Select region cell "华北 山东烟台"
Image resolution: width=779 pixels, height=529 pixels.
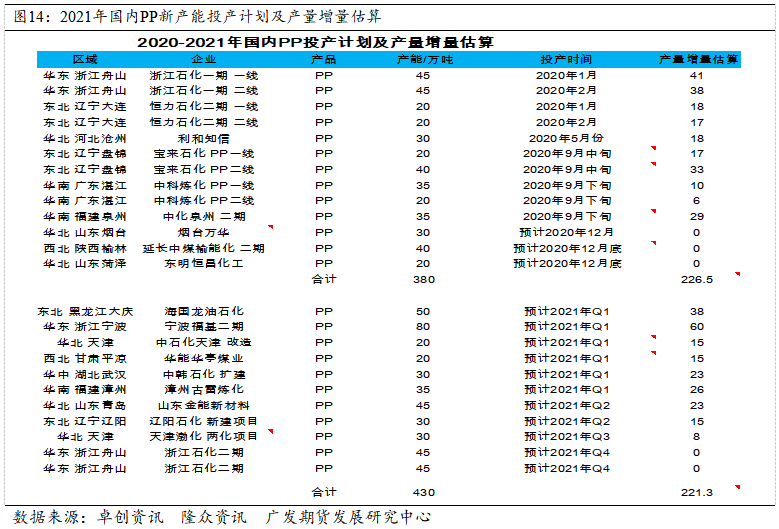85,232
